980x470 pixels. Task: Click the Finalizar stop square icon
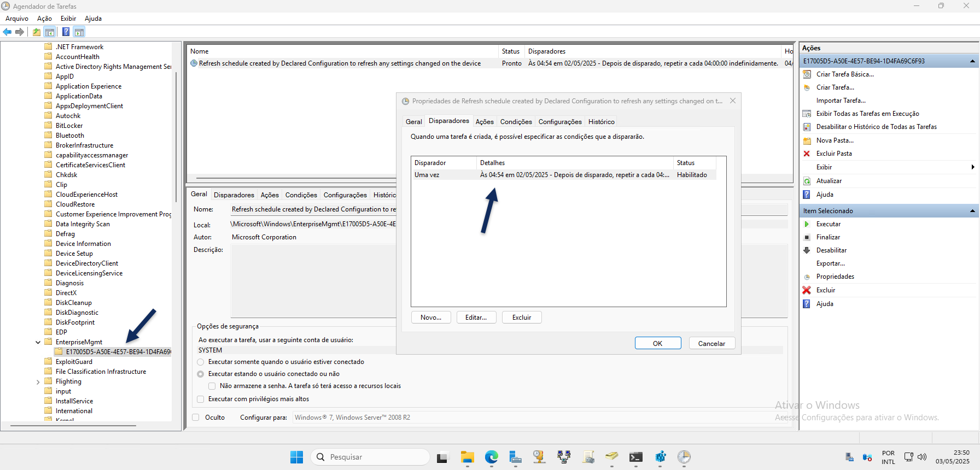point(807,237)
